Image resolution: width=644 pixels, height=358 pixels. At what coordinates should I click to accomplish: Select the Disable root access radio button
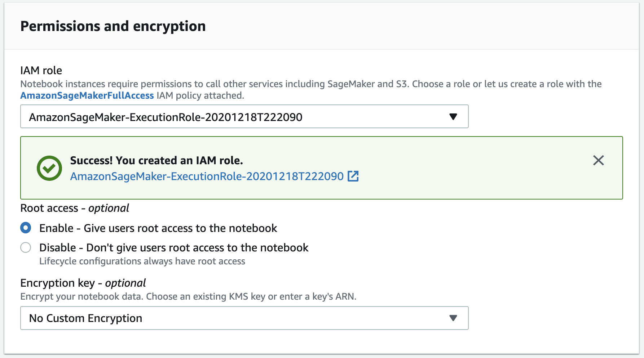pyautogui.click(x=26, y=248)
